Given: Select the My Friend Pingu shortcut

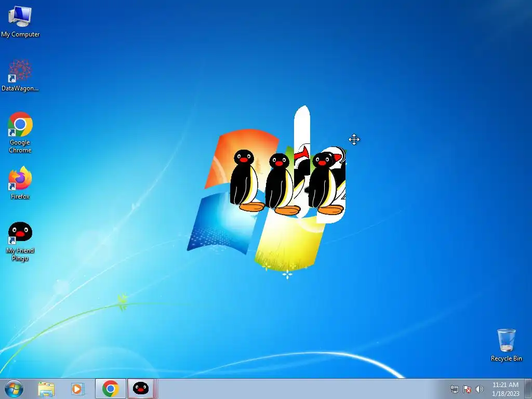Looking at the screenshot, I should point(20,241).
